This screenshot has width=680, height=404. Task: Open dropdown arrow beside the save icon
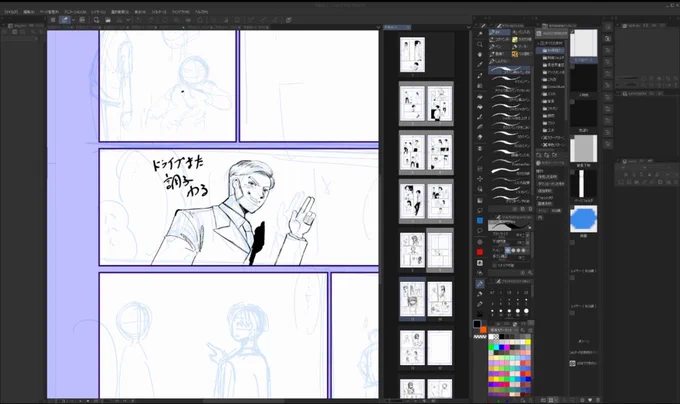[128, 20]
